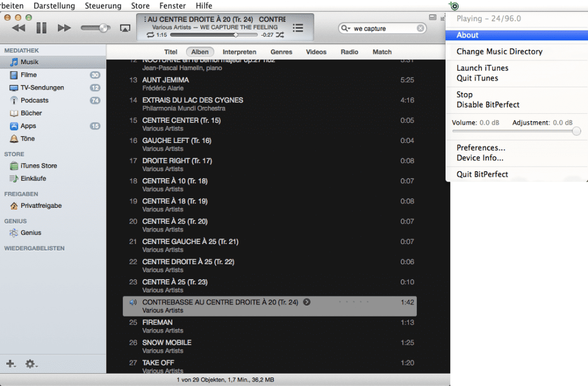Image resolution: width=588 pixels, height=386 pixels.
Task: Select About in the BitPerfect menu
Action: pos(467,35)
